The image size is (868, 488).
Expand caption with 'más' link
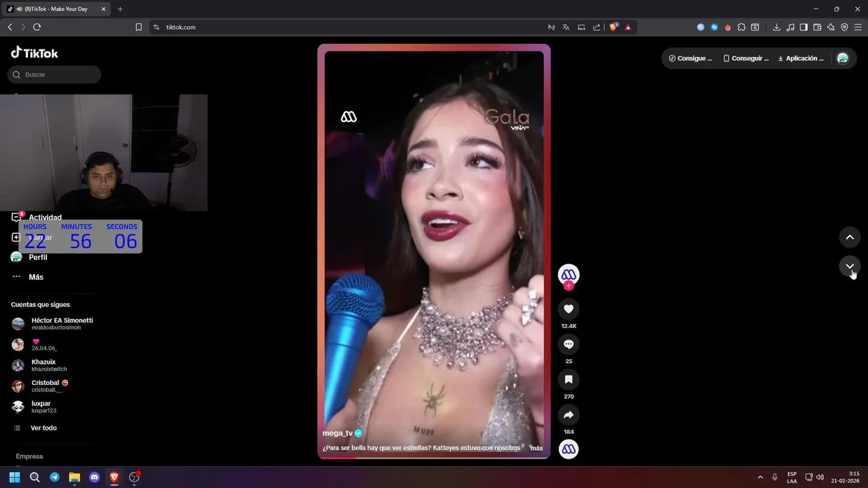tap(536, 448)
